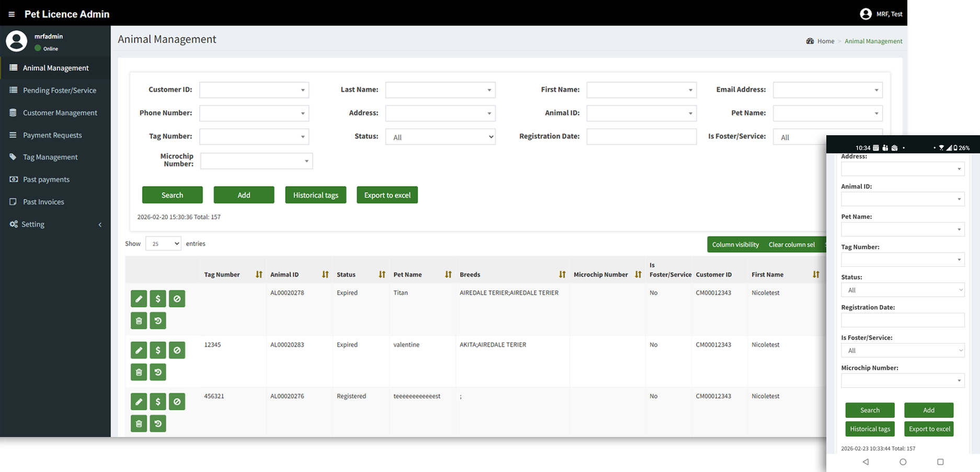
Task: Tap the Android back triangle button
Action: 866,462
